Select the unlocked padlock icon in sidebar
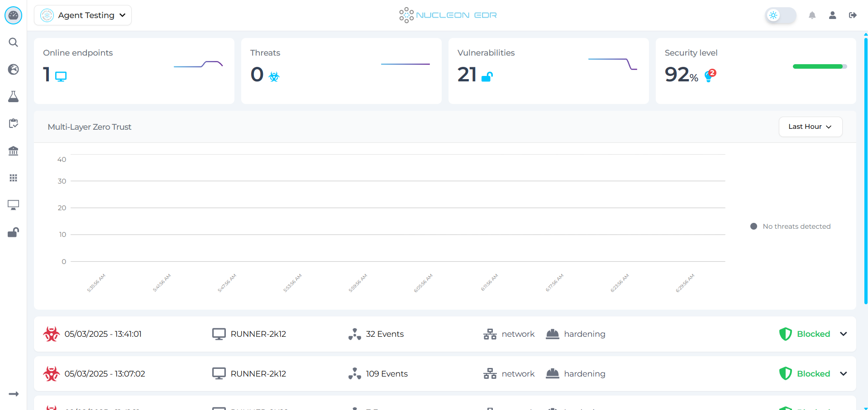The width and height of the screenshot is (868, 410). coord(13,232)
